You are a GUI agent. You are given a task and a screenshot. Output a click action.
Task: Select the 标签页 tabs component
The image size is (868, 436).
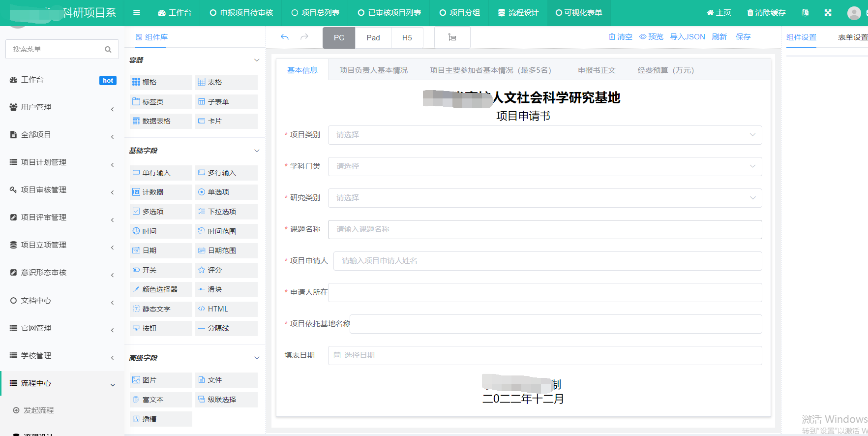161,102
